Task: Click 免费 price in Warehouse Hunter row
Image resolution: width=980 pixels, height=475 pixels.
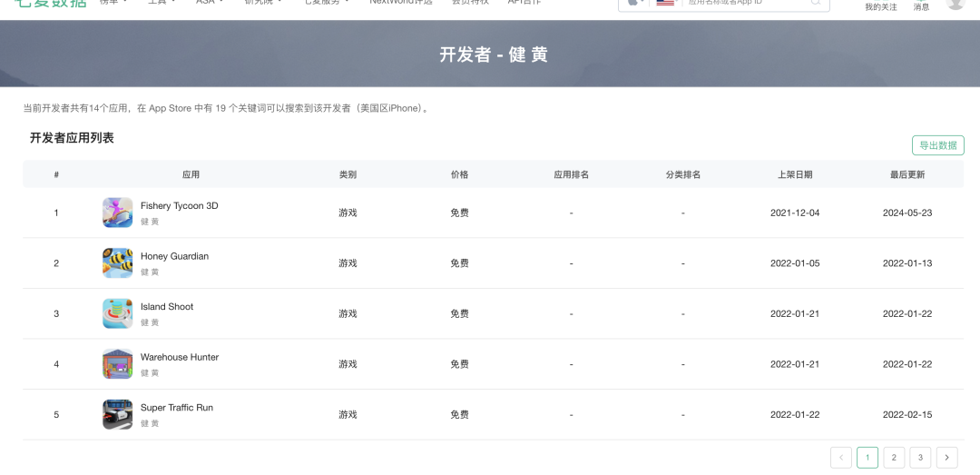Action: coord(459,364)
